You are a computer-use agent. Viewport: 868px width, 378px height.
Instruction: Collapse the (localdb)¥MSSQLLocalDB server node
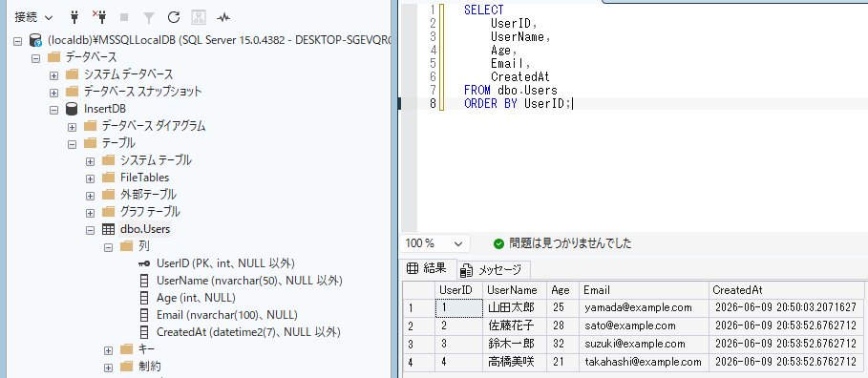(17, 40)
